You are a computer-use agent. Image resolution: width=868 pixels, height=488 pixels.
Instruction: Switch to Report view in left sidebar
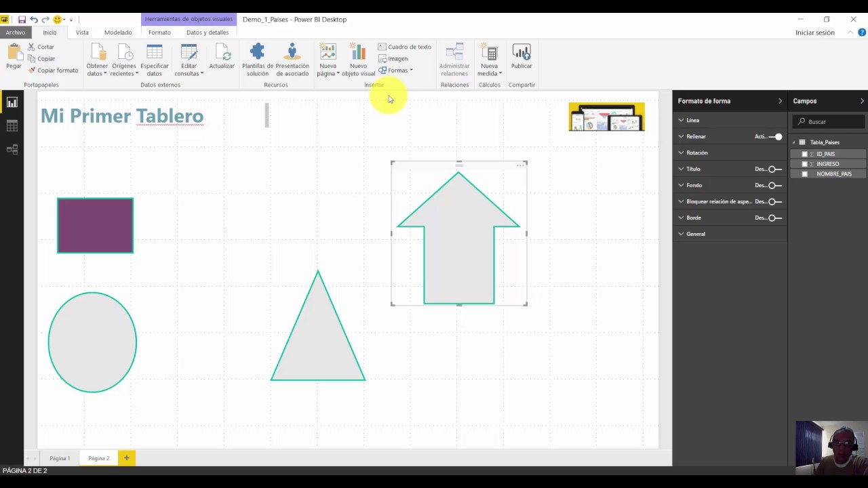[12, 102]
